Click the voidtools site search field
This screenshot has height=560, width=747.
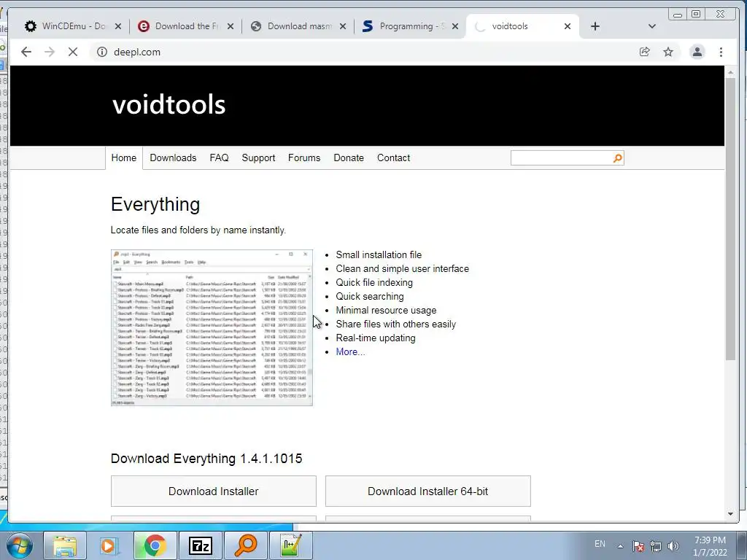click(x=561, y=158)
